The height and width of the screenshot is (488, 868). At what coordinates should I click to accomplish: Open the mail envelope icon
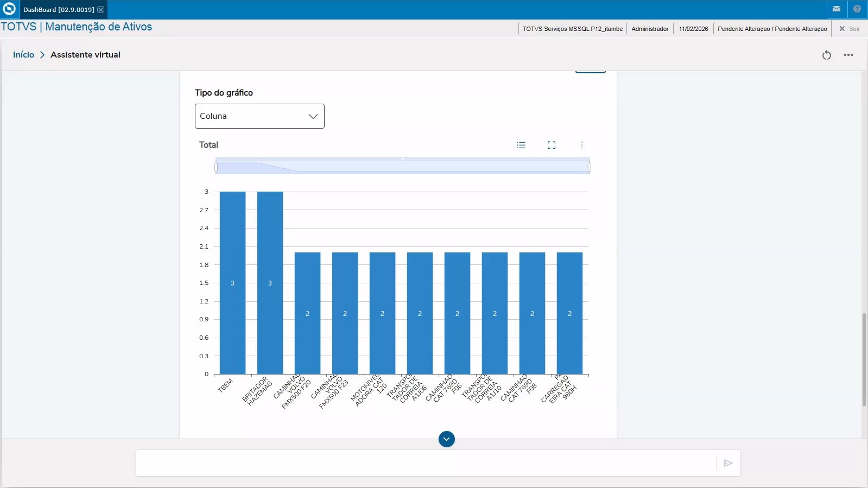[836, 9]
